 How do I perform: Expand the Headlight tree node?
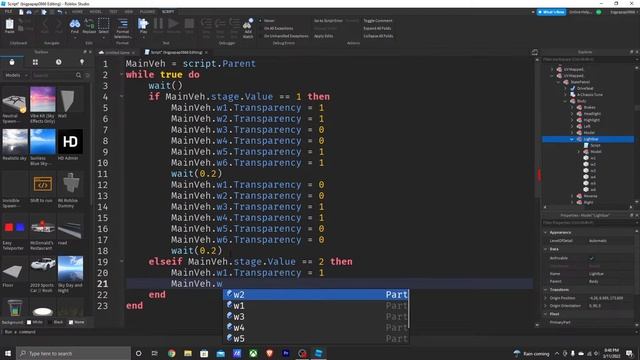[572, 114]
